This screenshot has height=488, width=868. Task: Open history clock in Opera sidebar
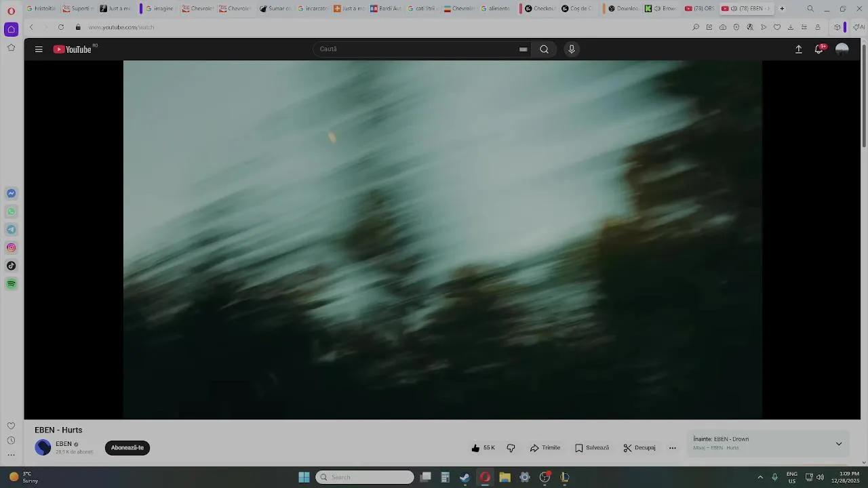11,441
